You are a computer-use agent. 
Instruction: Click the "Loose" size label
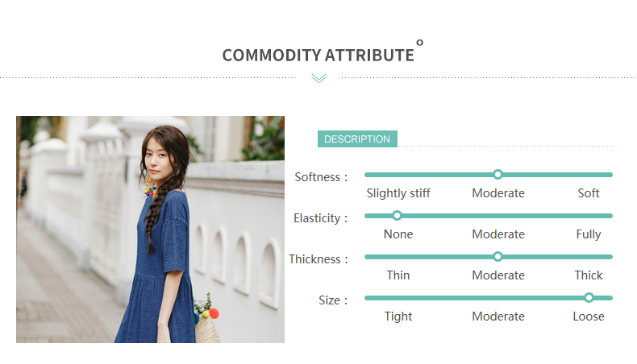pos(589,316)
